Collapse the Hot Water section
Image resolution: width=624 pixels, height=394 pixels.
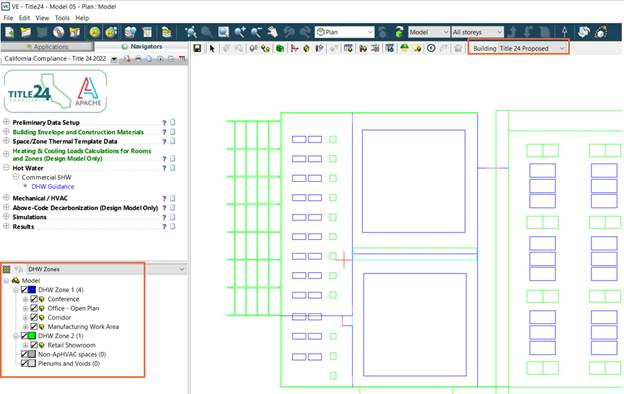click(6, 168)
